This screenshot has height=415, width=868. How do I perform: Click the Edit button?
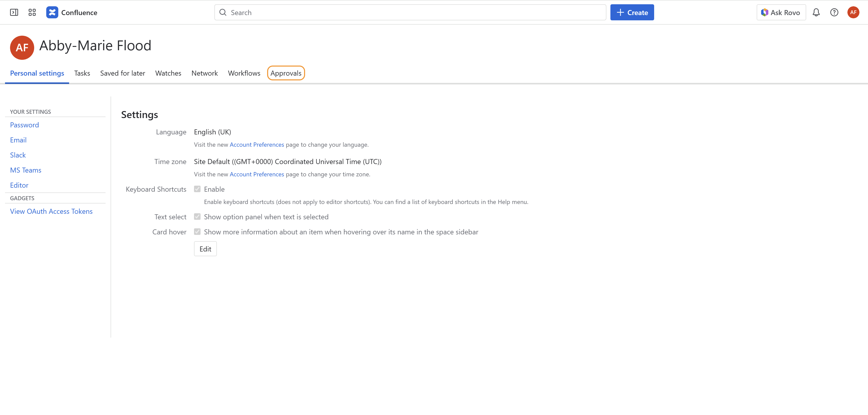click(x=205, y=249)
